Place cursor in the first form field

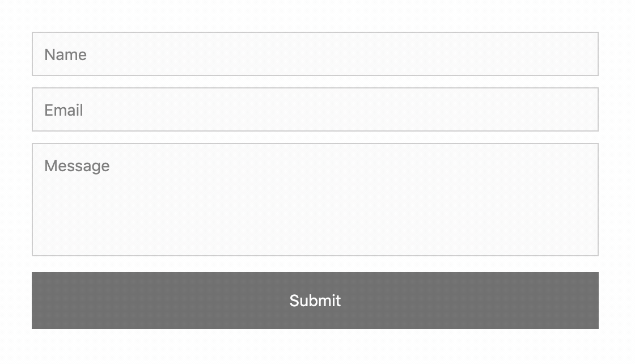pyautogui.click(x=315, y=54)
